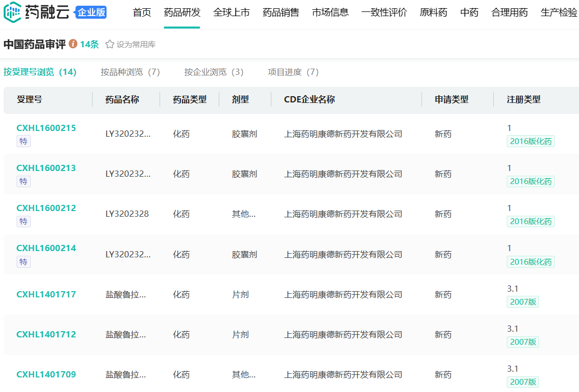
Task: Click the 企业版 badge next to logo
Action: [x=91, y=13]
